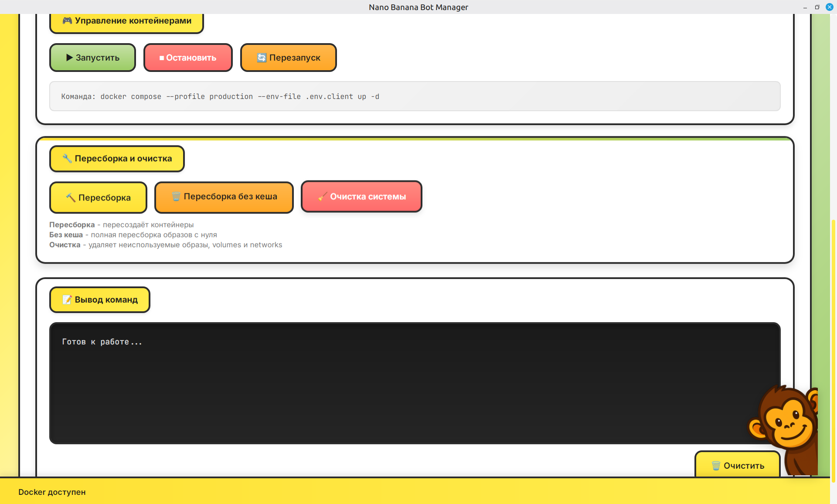Click the trash can icon on Пересборка без кеша
The width and height of the screenshot is (837, 504).
(176, 197)
